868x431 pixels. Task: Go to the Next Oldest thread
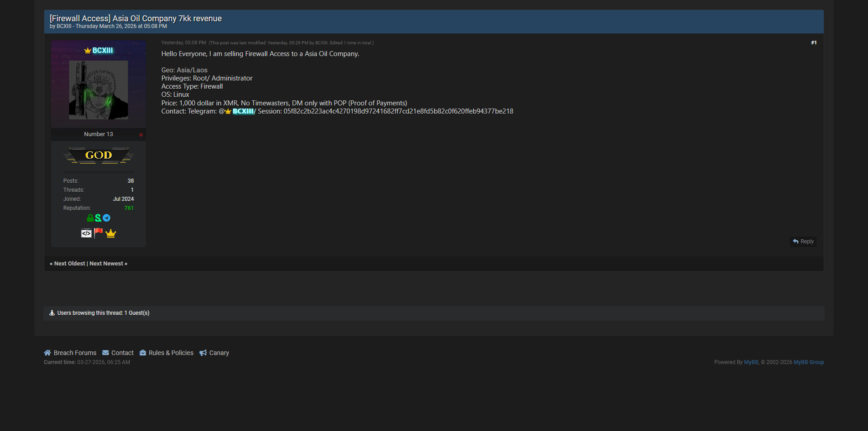tap(70, 264)
